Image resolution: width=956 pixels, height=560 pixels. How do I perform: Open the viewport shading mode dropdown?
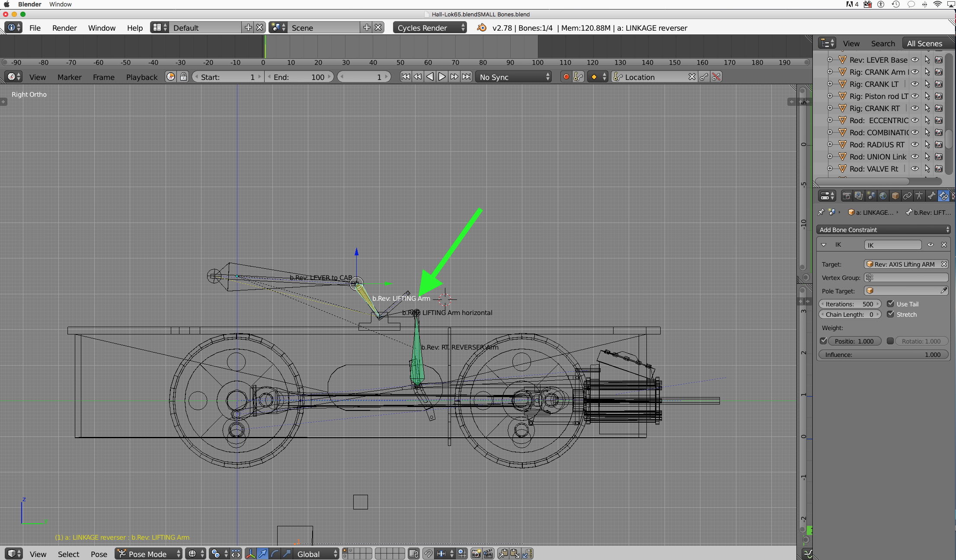pyautogui.click(x=196, y=554)
